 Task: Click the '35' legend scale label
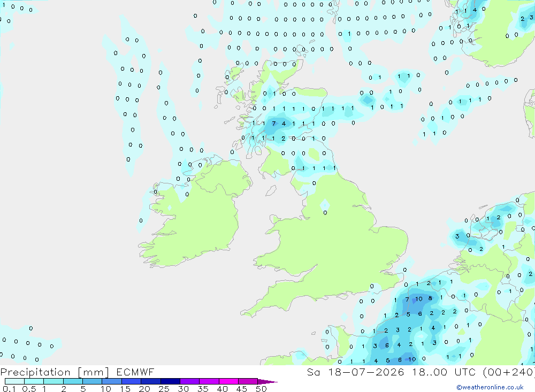203,389
